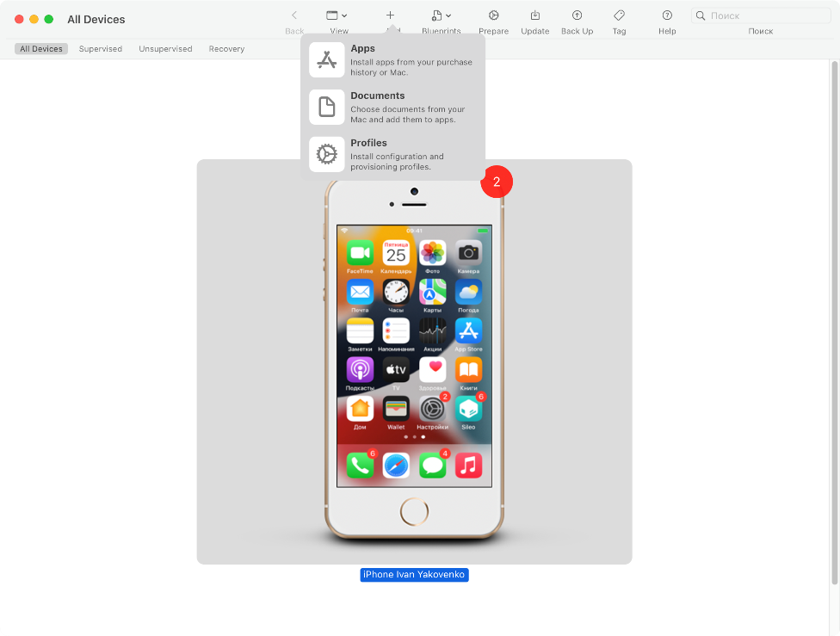Open Help from the toolbar
This screenshot has width=840, height=636.
(667, 15)
